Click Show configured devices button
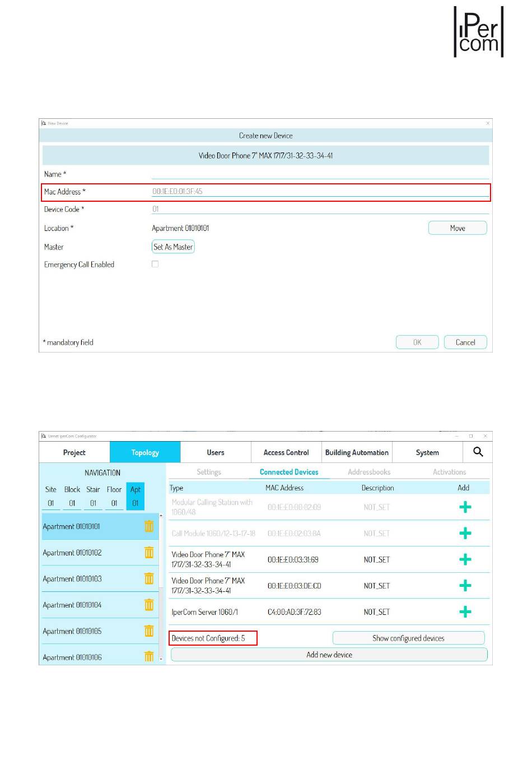532x783 pixels. pos(408,638)
